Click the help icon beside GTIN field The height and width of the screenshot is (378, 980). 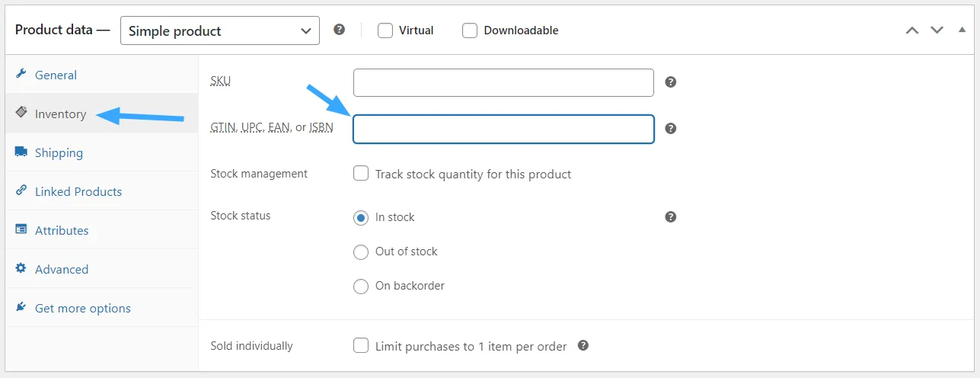671,129
